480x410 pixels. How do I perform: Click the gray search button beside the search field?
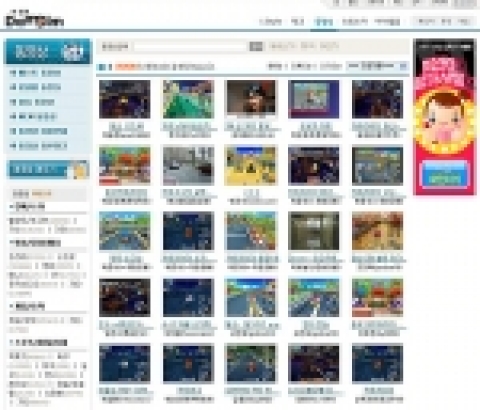click(x=256, y=46)
